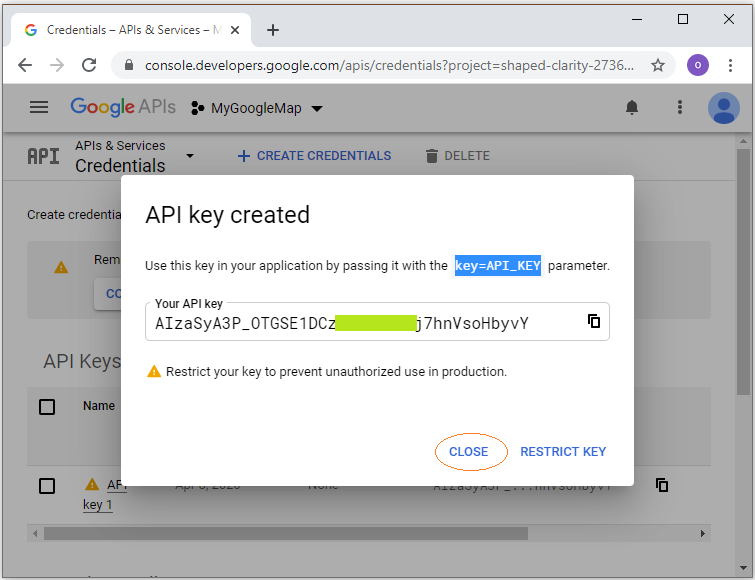Image resolution: width=755 pixels, height=580 pixels.
Task: Click the highlighted key=API_KEY text
Action: 498,266
